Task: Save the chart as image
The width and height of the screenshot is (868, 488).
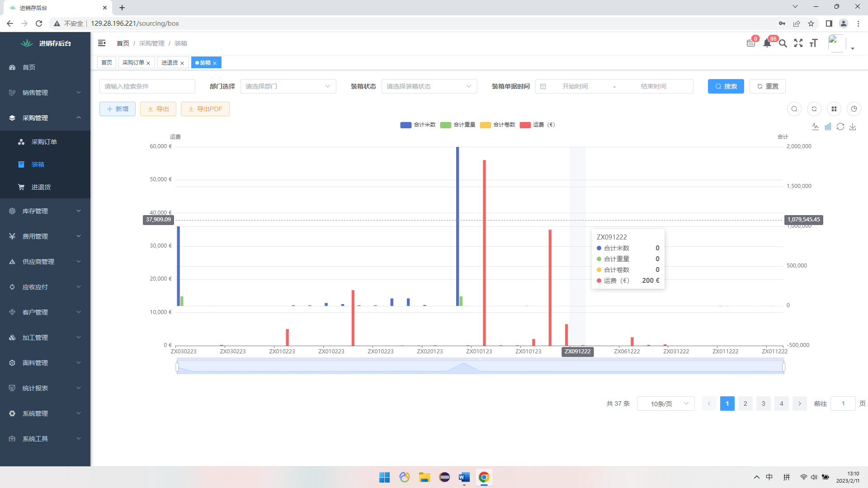Action: click(x=853, y=127)
